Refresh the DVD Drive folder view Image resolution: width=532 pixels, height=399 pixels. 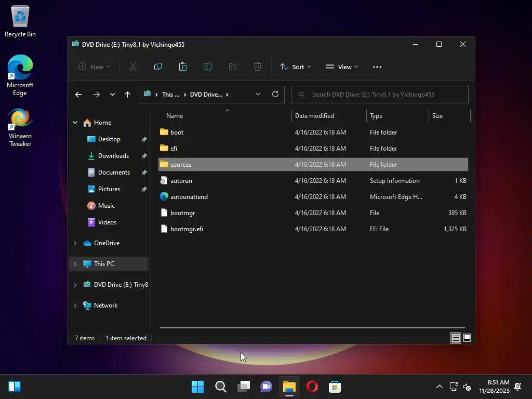pyautogui.click(x=275, y=95)
